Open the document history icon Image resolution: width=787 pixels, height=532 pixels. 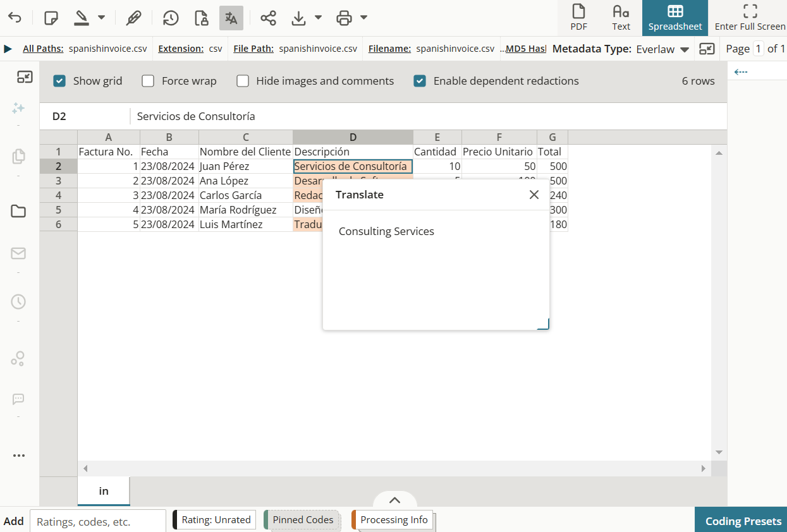coord(171,18)
